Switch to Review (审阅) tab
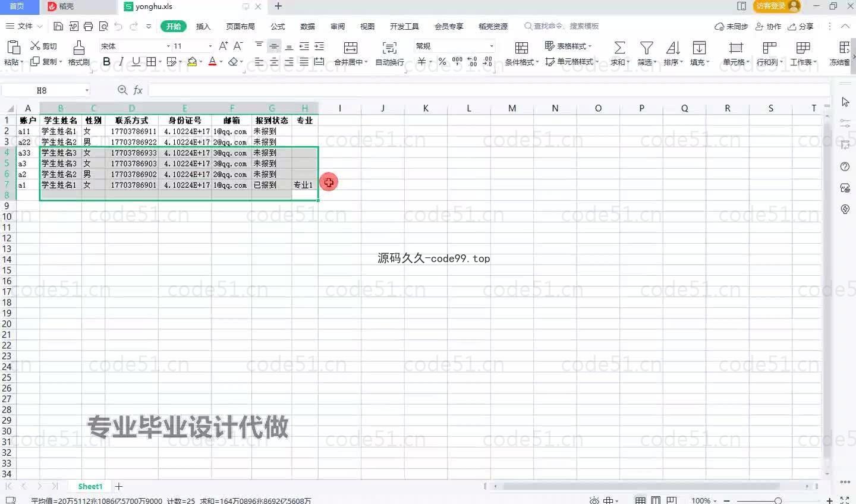Image resolution: width=856 pixels, height=504 pixels. [338, 26]
